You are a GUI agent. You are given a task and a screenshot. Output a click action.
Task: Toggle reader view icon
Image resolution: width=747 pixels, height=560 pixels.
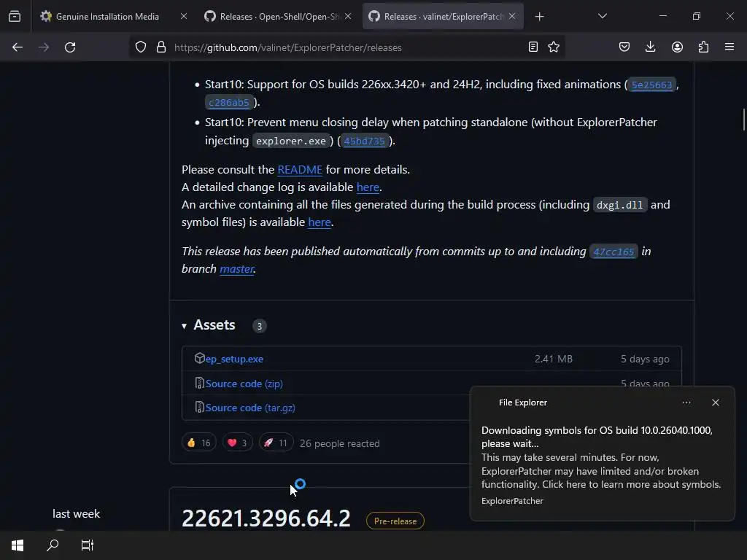(533, 47)
